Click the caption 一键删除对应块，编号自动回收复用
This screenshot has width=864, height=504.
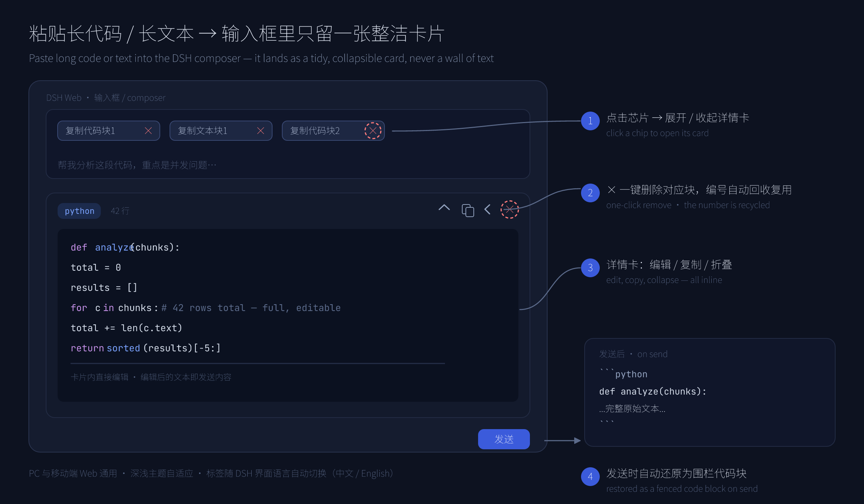tap(699, 190)
